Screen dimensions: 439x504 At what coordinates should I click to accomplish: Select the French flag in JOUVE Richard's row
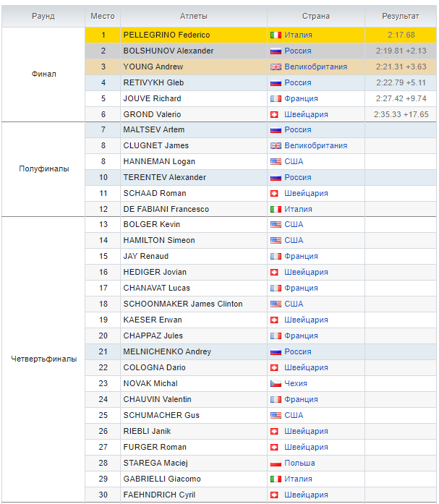pyautogui.click(x=275, y=98)
